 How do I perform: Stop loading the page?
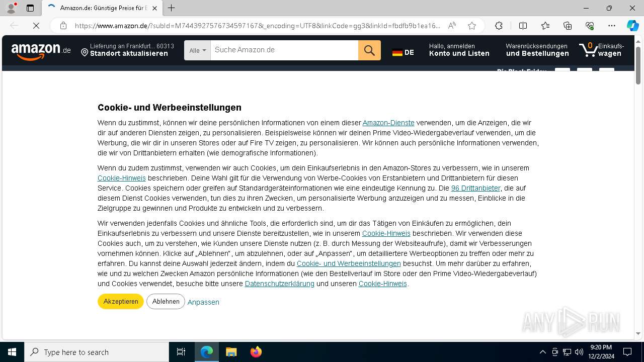click(x=36, y=26)
